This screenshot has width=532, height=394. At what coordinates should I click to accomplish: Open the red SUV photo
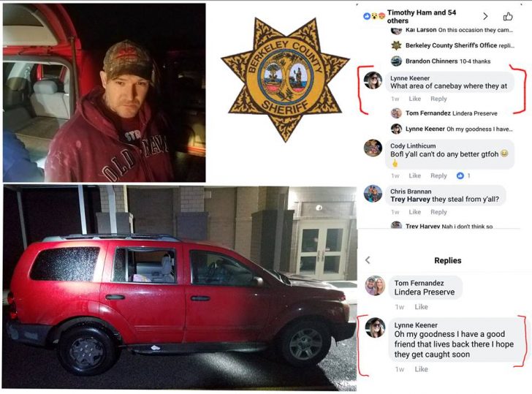point(180,287)
